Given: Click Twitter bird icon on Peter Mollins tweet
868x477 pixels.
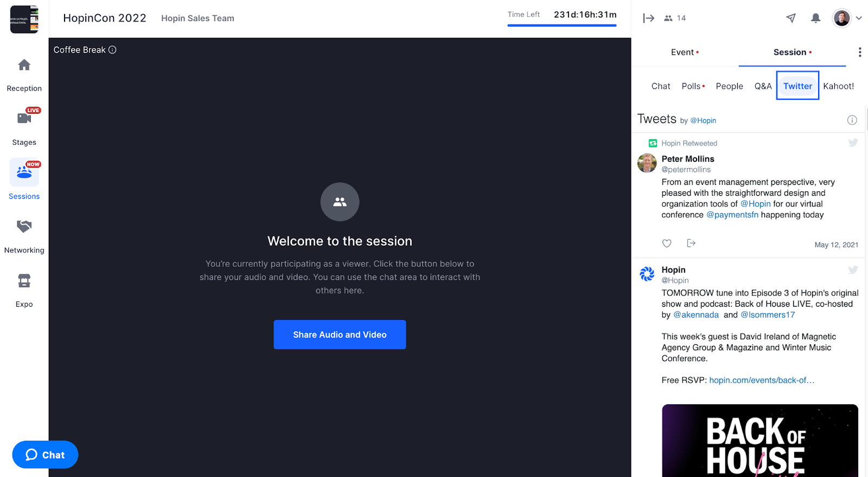Looking at the screenshot, I should [x=853, y=143].
